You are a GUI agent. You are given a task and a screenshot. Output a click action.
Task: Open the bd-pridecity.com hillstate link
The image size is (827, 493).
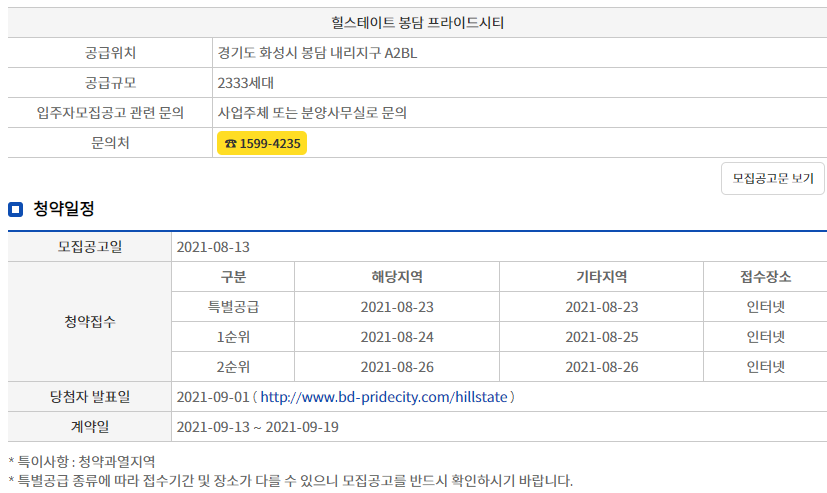click(x=384, y=397)
